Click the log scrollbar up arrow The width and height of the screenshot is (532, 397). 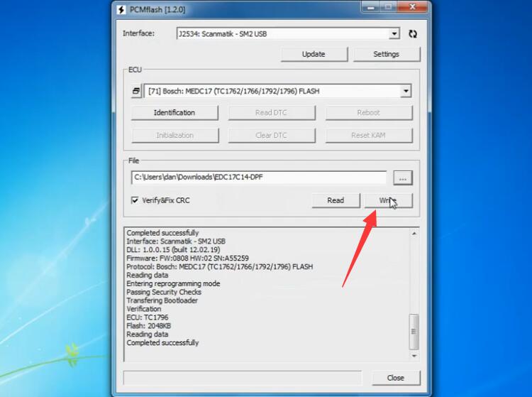click(x=414, y=234)
